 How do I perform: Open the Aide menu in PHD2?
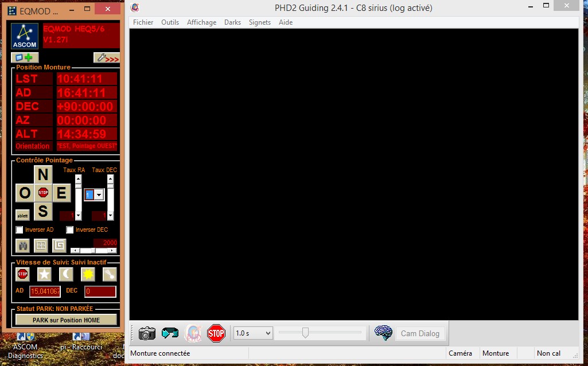(285, 22)
